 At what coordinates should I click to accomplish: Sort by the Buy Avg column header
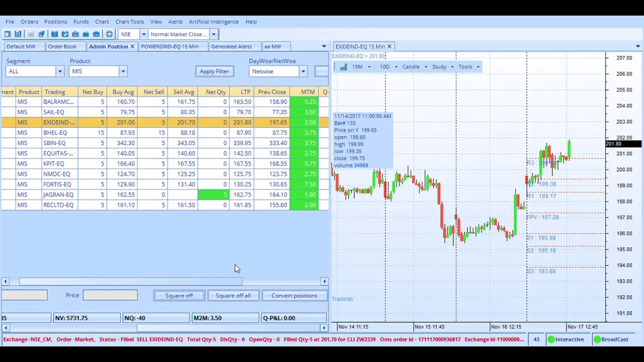point(123,92)
